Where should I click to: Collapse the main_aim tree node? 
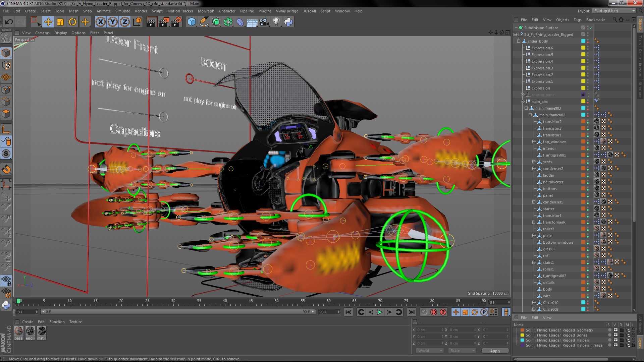523,102
